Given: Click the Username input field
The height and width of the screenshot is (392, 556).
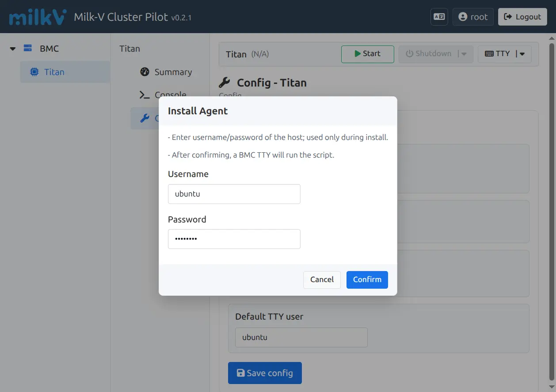Looking at the screenshot, I should click(x=234, y=194).
